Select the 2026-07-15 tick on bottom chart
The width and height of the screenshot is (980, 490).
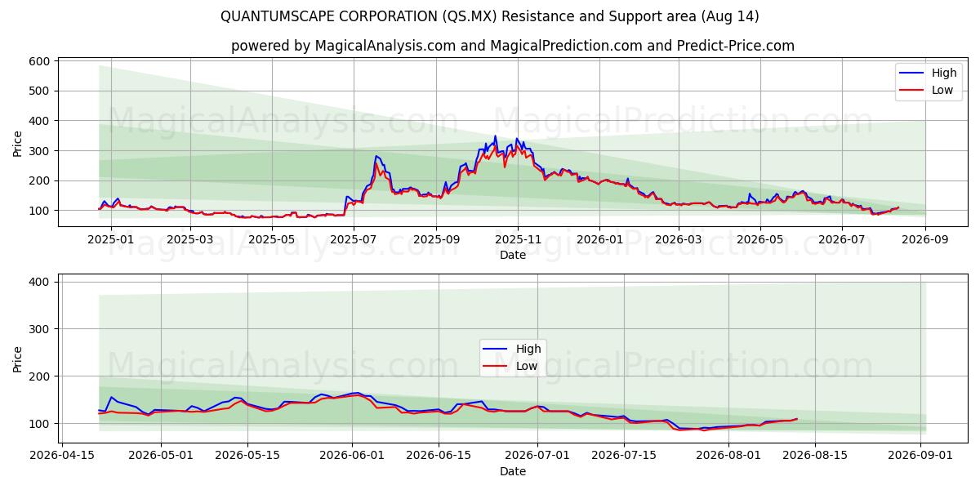click(624, 457)
